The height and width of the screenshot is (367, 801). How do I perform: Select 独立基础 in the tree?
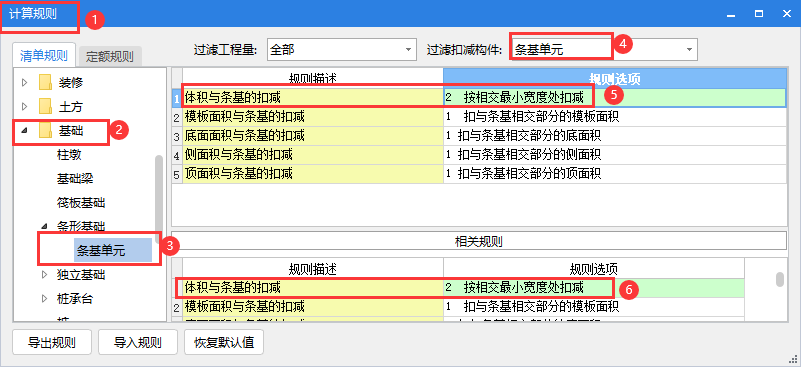coord(81,275)
